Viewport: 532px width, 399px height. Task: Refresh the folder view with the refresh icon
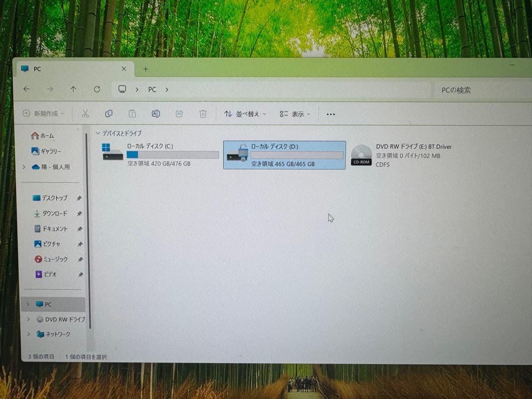pyautogui.click(x=97, y=89)
